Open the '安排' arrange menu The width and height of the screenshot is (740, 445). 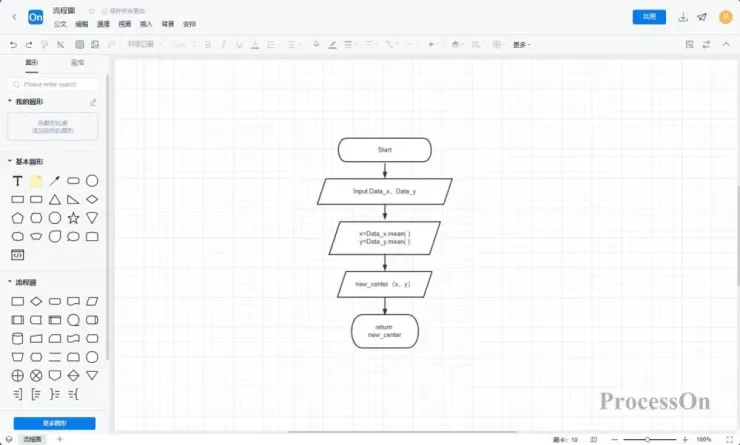(189, 24)
